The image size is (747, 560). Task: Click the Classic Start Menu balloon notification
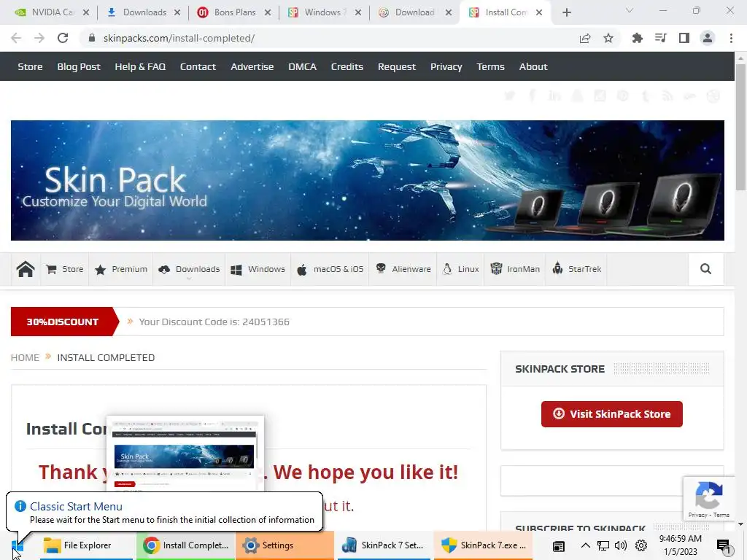click(164, 513)
